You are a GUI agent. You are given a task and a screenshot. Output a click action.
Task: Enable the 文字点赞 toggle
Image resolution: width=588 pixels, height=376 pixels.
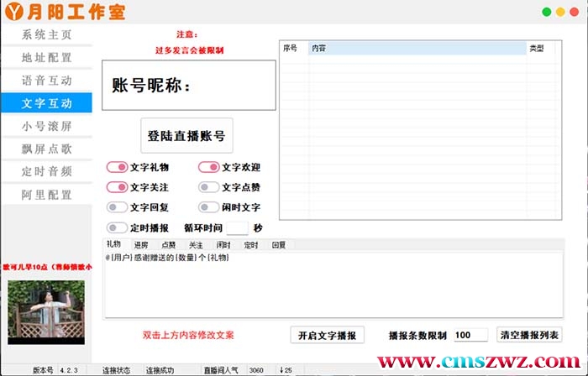tap(208, 187)
